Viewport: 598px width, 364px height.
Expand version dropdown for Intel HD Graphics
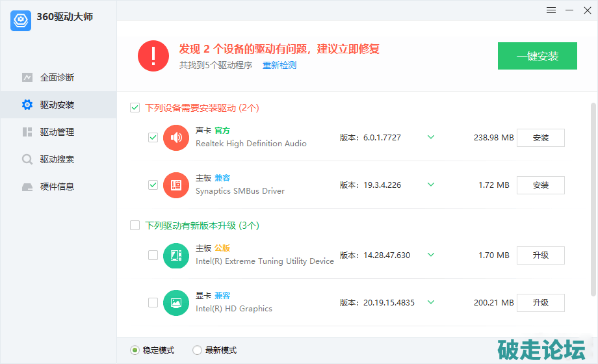(430, 302)
